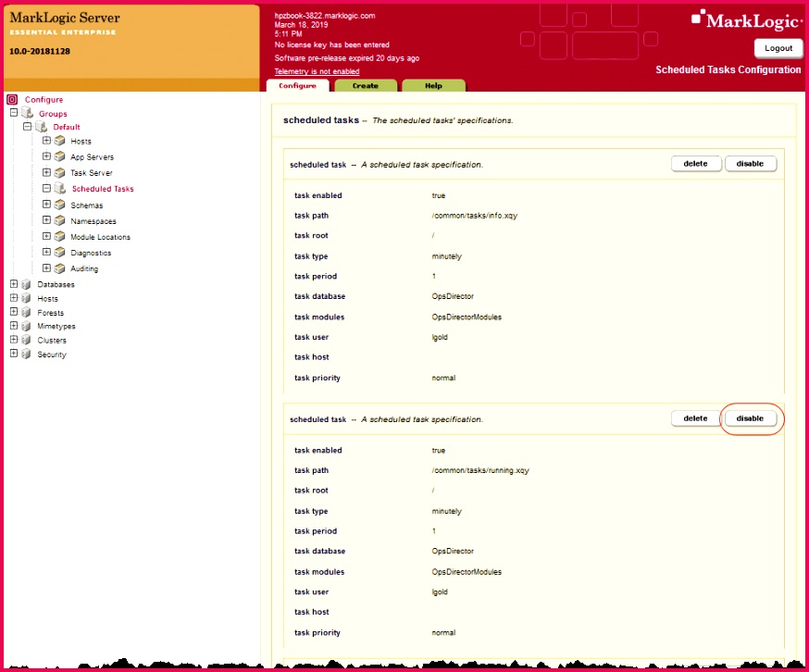This screenshot has width=809, height=672.
Task: Click the version text '10.0-20181128'
Action: (x=40, y=51)
